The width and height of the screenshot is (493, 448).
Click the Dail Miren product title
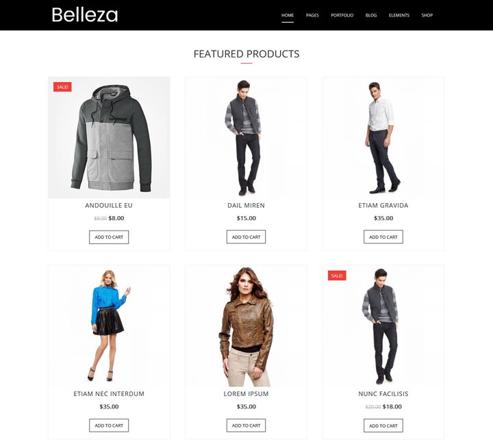coord(246,205)
